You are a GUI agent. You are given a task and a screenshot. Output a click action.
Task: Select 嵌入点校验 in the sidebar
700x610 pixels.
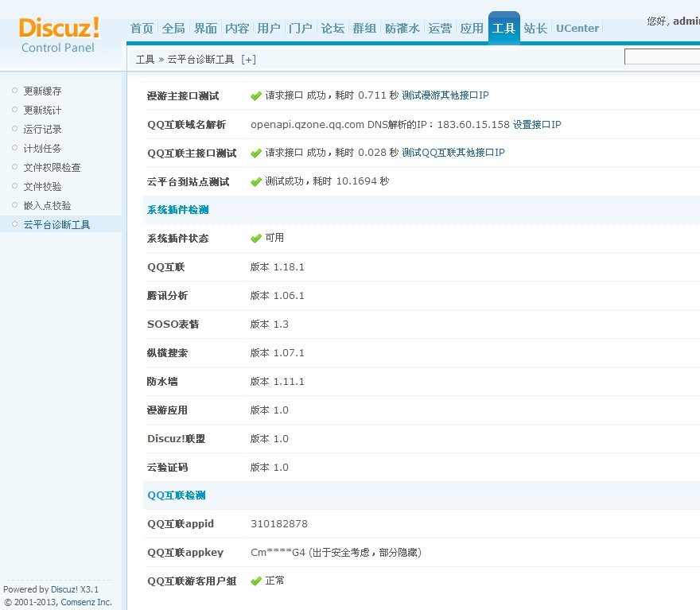[47, 206]
